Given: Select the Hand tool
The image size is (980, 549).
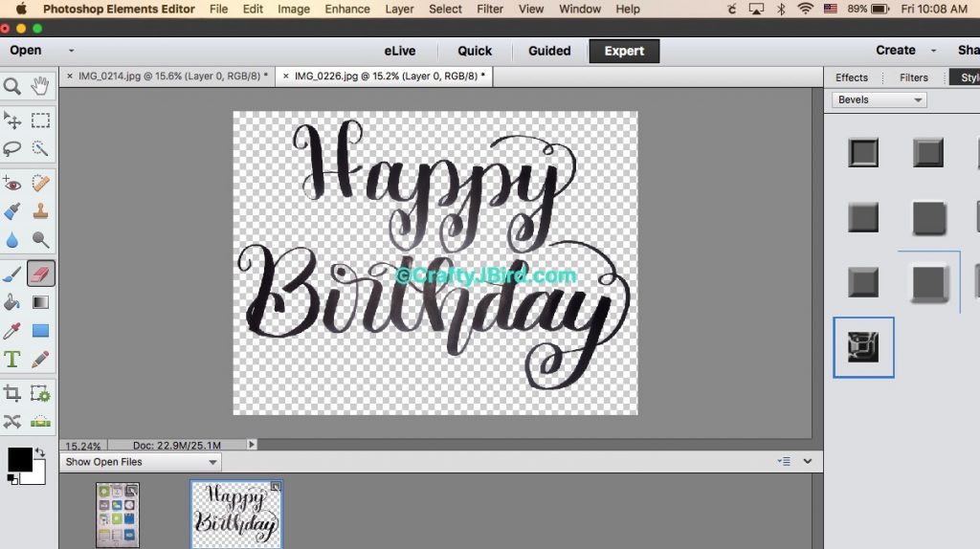Looking at the screenshot, I should click(40, 87).
